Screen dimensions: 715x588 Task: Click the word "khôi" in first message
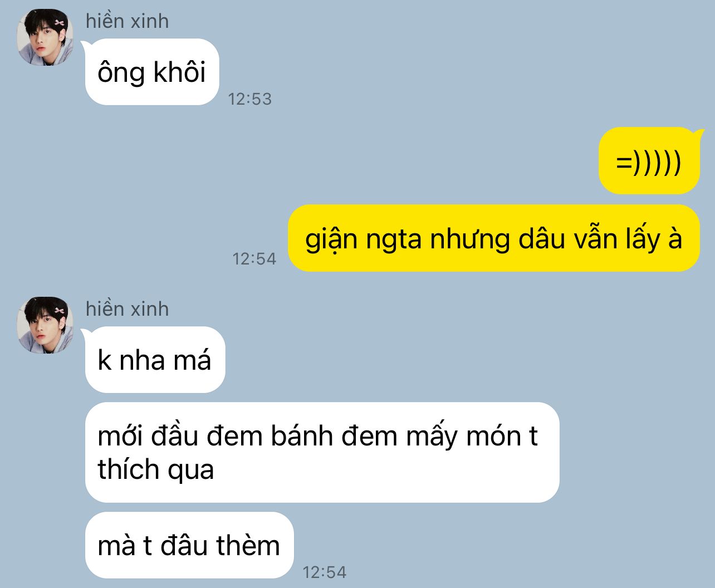click(179, 72)
